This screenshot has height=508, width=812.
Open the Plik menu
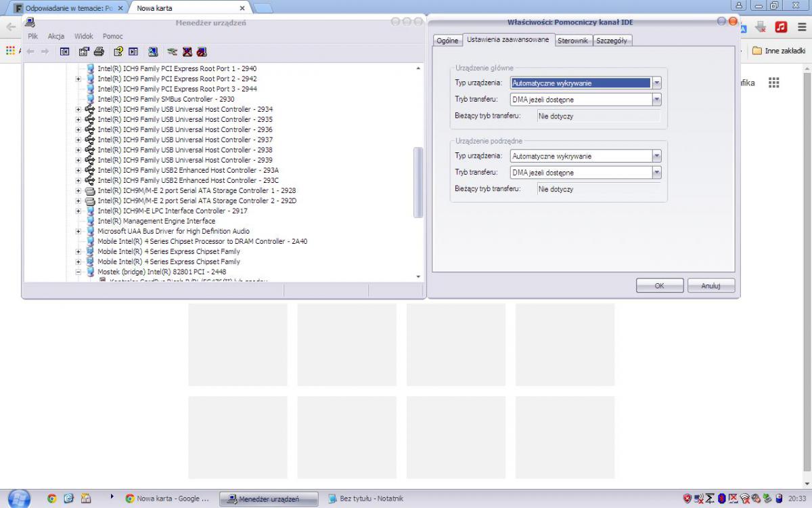point(33,36)
